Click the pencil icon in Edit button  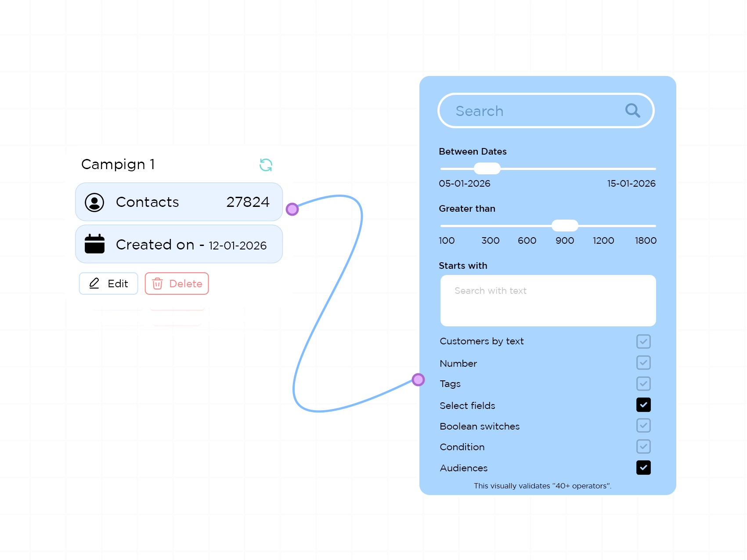tap(94, 283)
